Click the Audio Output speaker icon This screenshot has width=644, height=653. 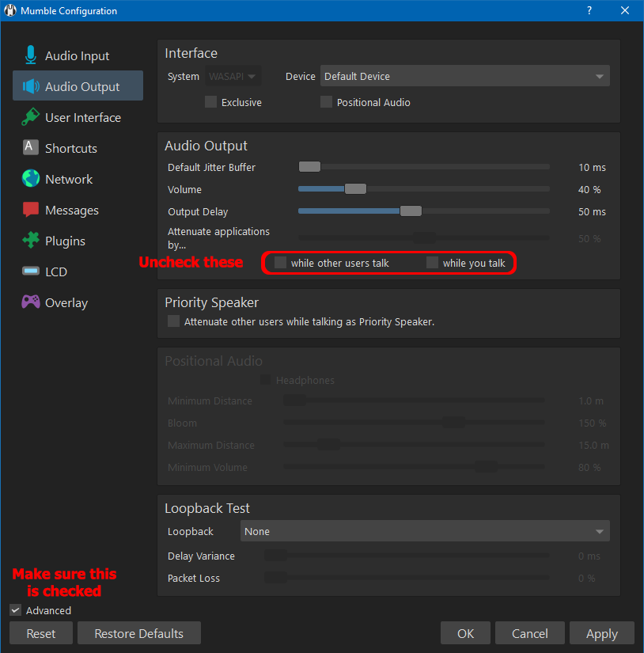(x=31, y=86)
